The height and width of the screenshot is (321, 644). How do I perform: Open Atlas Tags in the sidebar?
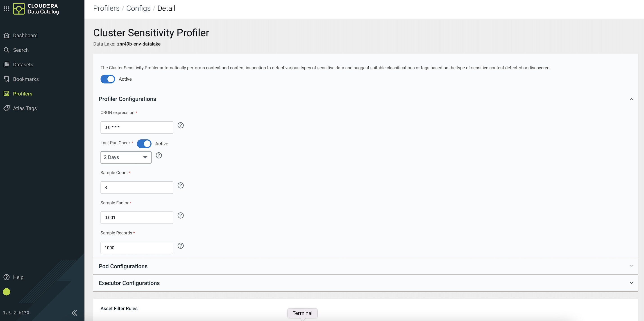25,108
